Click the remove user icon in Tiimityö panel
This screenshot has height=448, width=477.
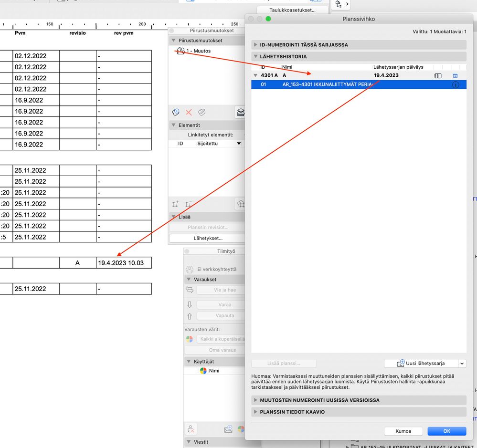pos(191,429)
